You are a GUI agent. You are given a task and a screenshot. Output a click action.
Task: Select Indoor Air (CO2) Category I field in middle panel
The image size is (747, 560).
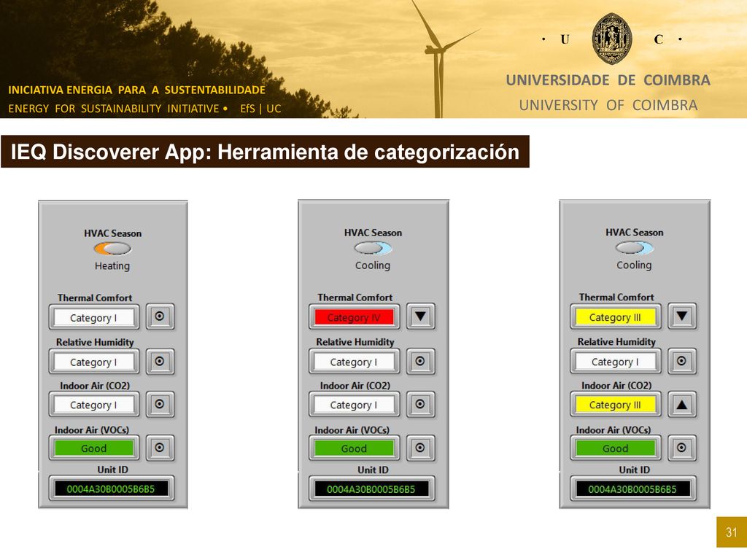[354, 404]
